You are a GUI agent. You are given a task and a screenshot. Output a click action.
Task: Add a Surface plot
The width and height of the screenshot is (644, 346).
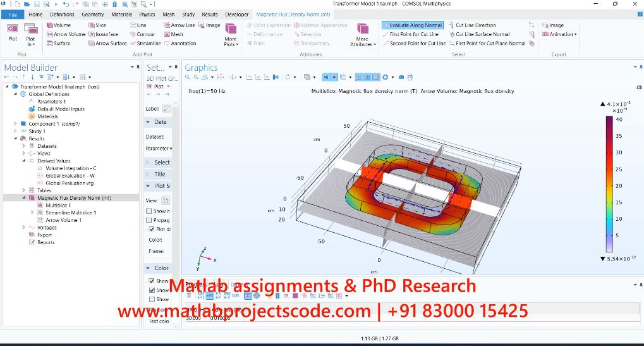[59, 43]
